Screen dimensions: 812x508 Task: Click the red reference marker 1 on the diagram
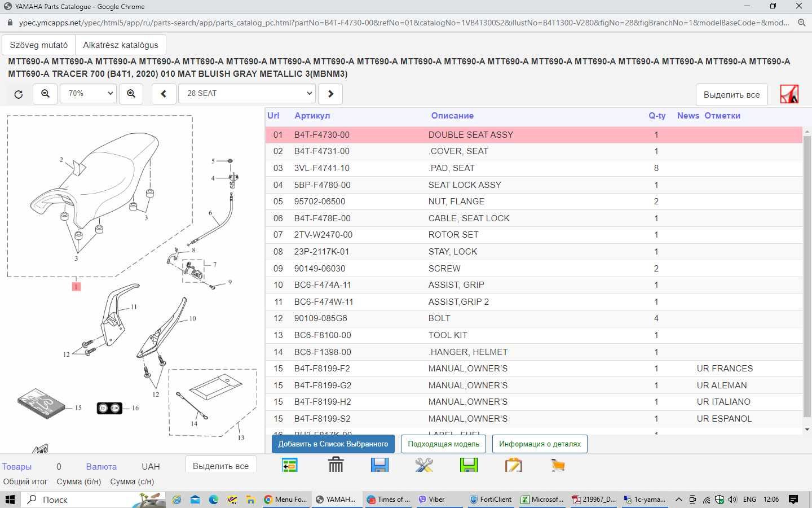[x=76, y=287]
